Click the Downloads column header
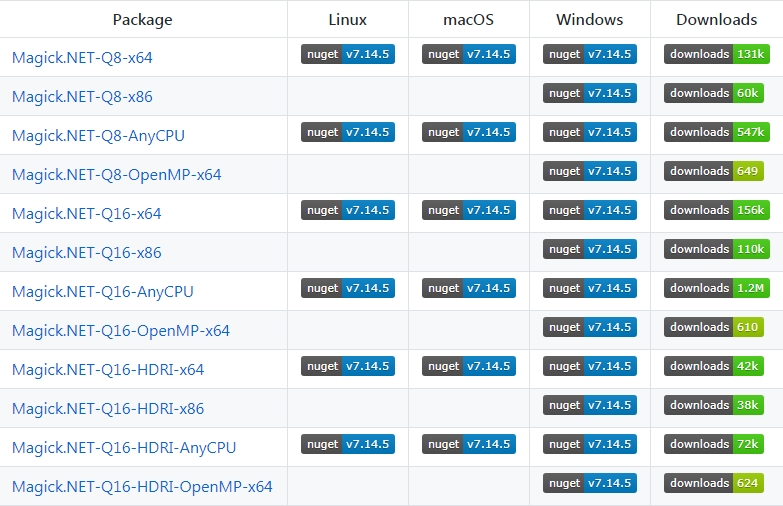This screenshot has width=783, height=506. pyautogui.click(x=716, y=20)
